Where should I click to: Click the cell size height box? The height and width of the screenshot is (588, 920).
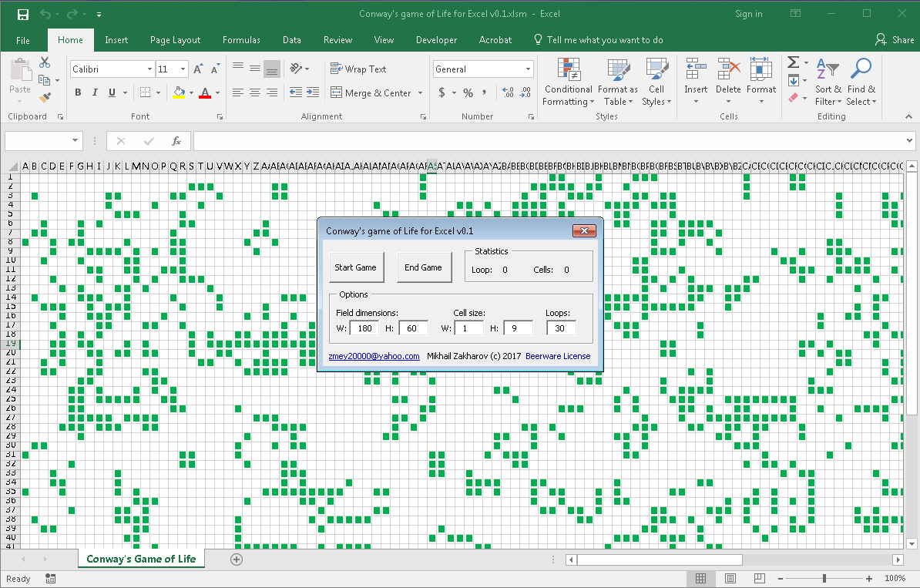[518, 328]
